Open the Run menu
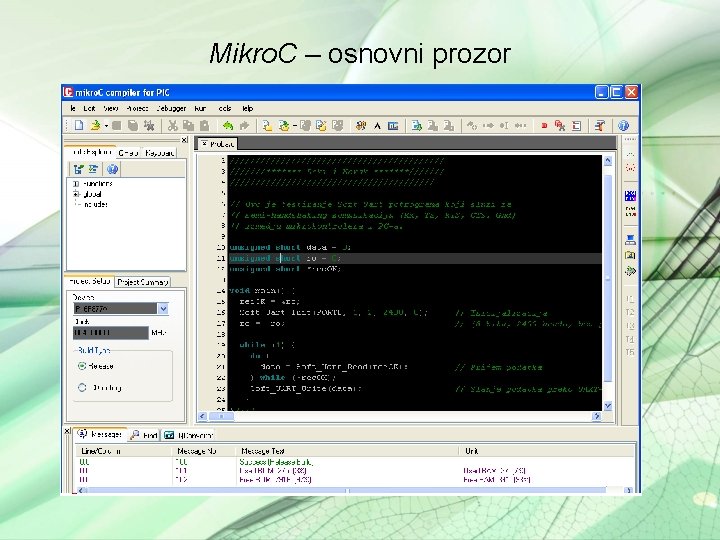720x540 pixels. 200,108
